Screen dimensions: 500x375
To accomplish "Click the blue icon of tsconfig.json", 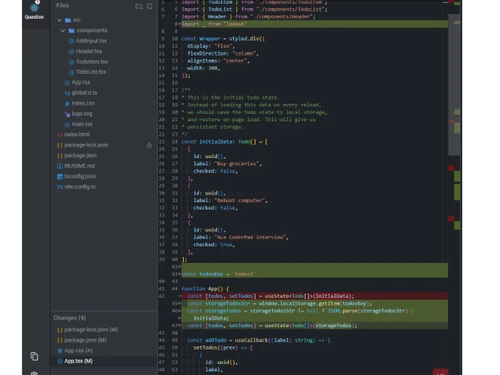I will point(60,176).
